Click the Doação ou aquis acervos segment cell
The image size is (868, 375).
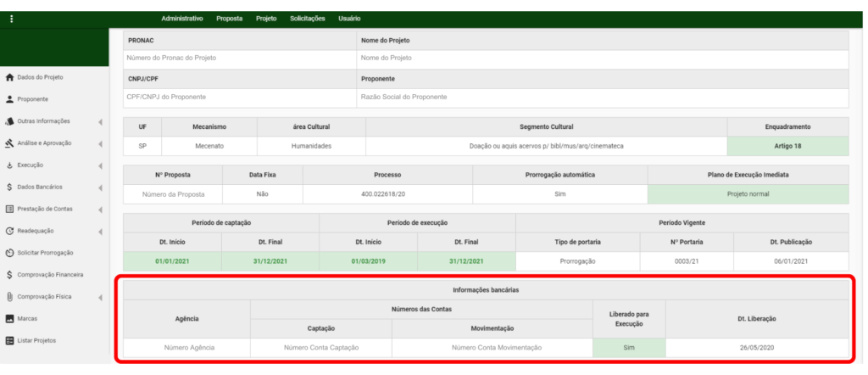(x=547, y=146)
